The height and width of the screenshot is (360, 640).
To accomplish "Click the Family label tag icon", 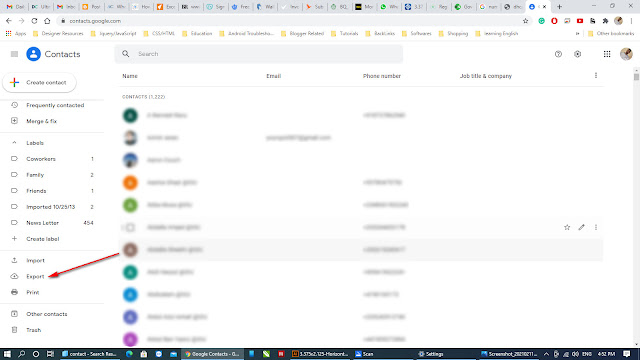I will (x=14, y=175).
